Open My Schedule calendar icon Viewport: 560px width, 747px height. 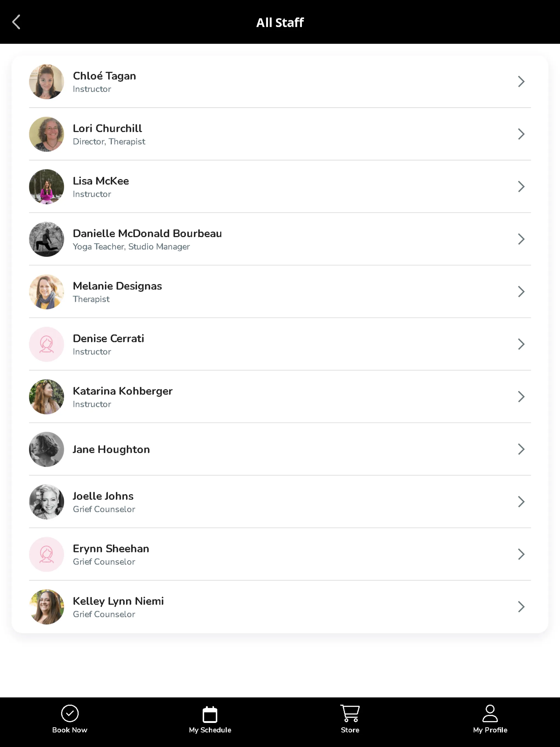click(210, 720)
